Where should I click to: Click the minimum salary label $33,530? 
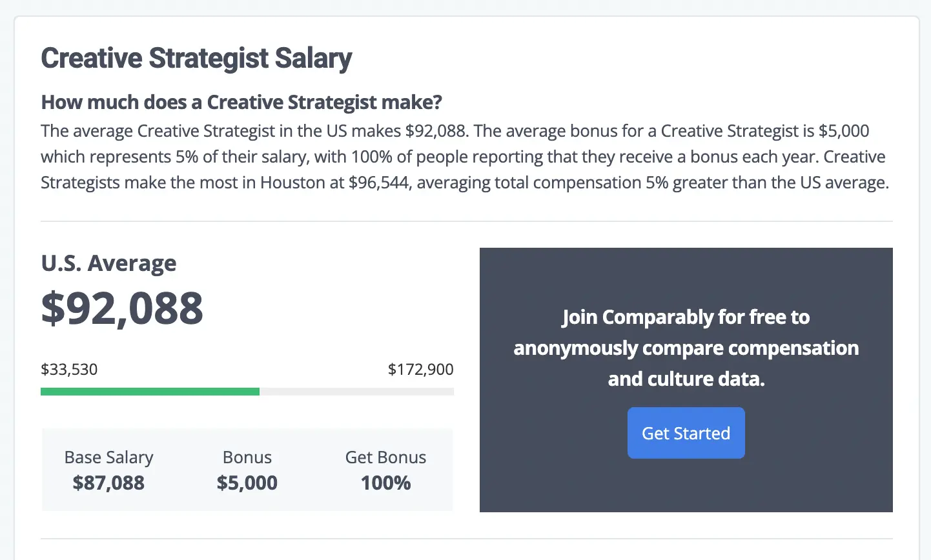pos(69,369)
